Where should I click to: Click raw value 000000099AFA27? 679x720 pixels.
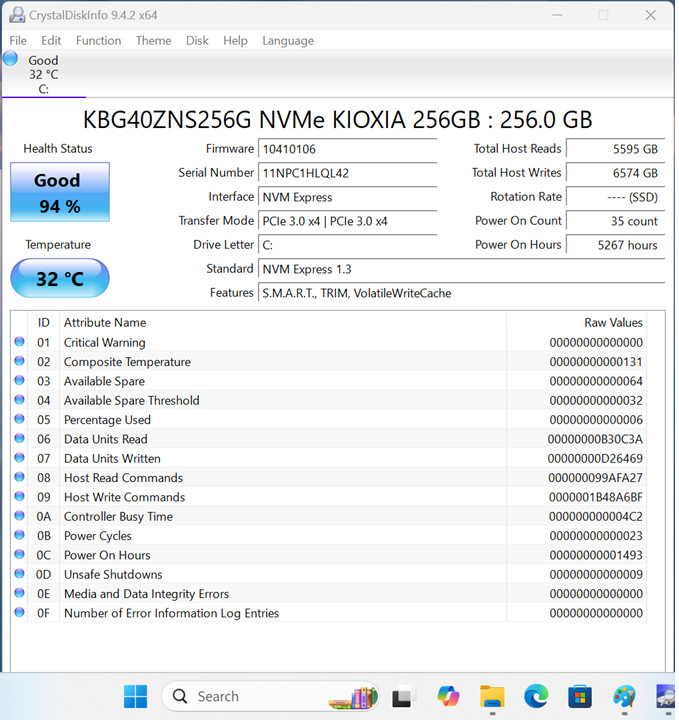(595, 478)
